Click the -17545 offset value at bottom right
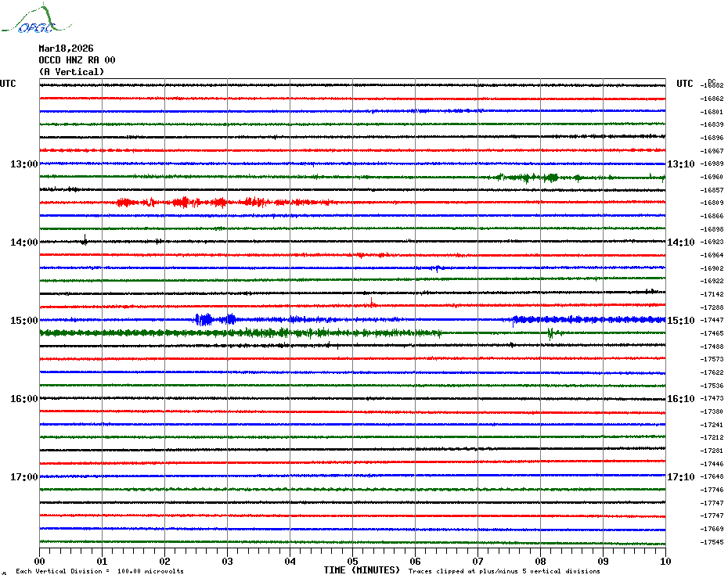Viewport: 728px width, 582px height. pyautogui.click(x=712, y=542)
